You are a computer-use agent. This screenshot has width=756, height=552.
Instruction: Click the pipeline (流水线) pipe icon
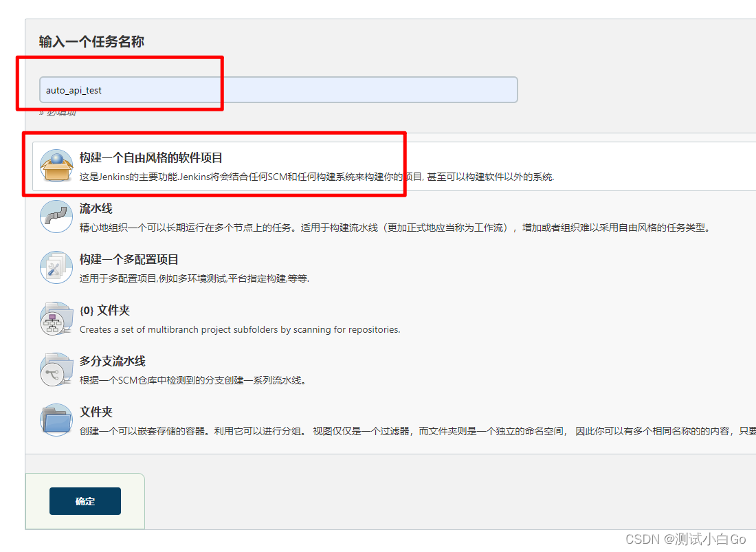tap(56, 217)
